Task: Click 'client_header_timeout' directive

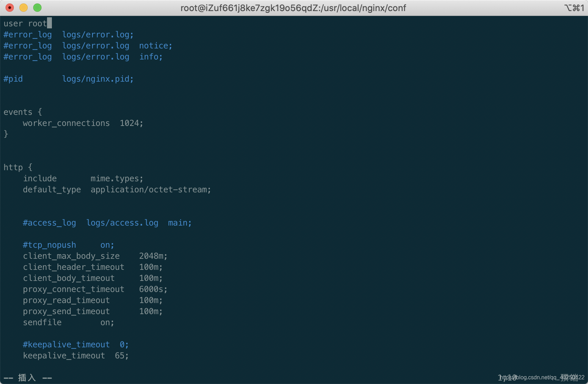Action: [74, 267]
